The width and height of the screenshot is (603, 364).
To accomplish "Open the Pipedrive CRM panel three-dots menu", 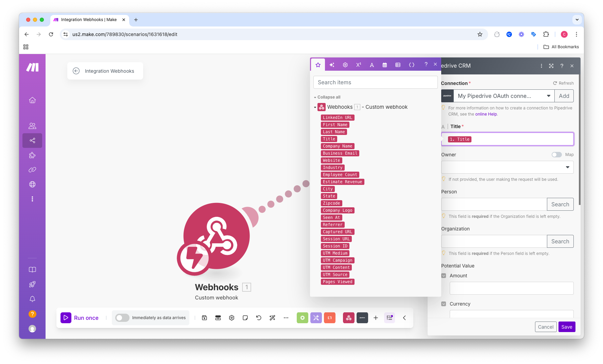I will (541, 66).
